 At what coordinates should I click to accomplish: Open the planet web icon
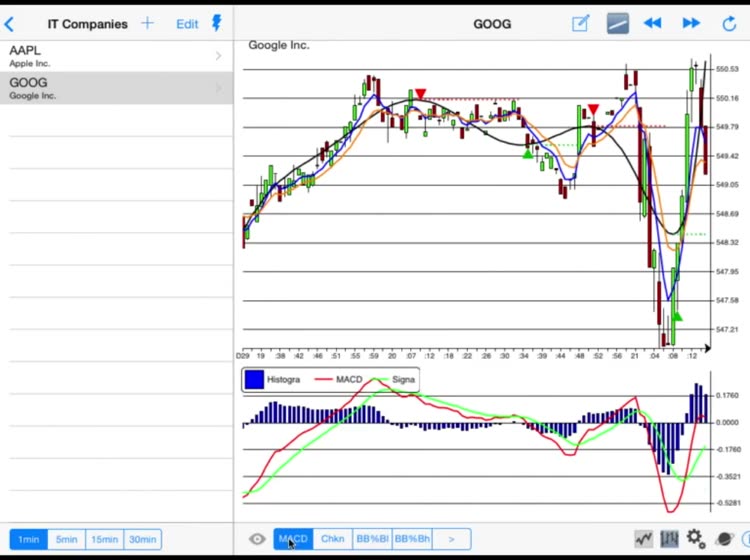pyautogui.click(x=725, y=539)
